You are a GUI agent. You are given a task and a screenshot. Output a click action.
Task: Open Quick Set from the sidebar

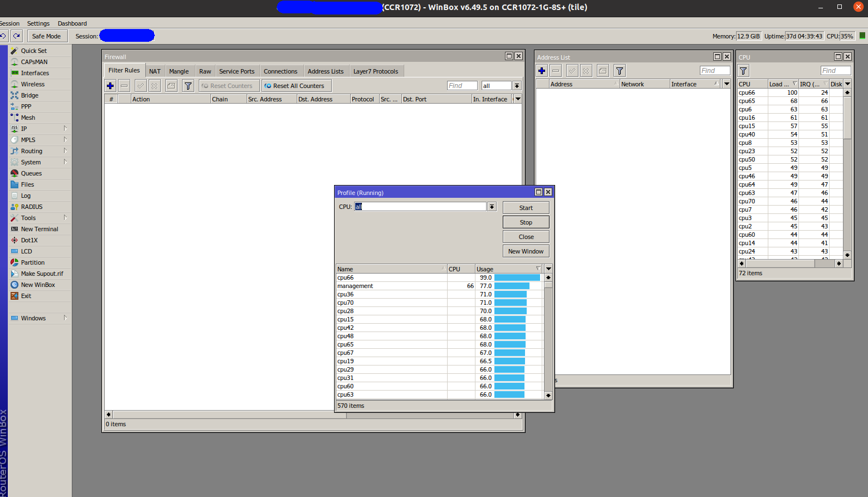(40, 51)
